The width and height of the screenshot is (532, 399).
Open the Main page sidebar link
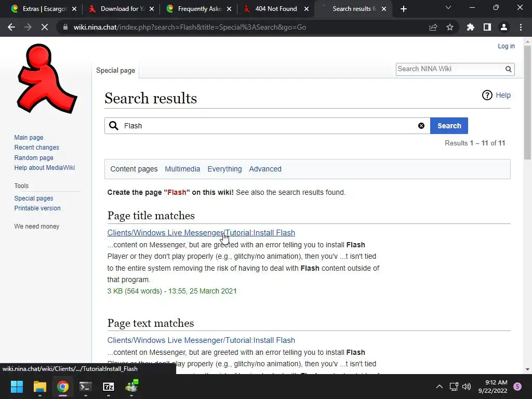29,137
